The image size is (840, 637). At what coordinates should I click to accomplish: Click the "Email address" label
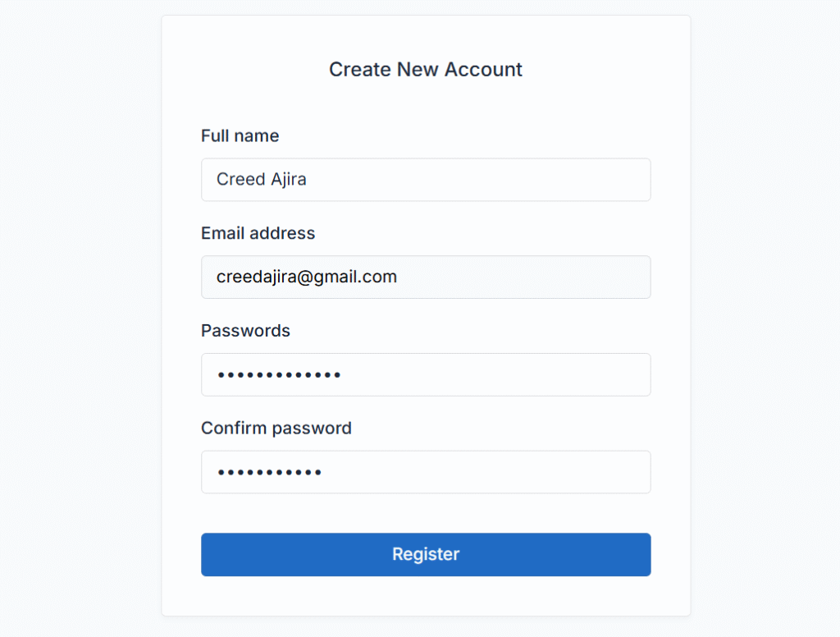[x=258, y=233]
